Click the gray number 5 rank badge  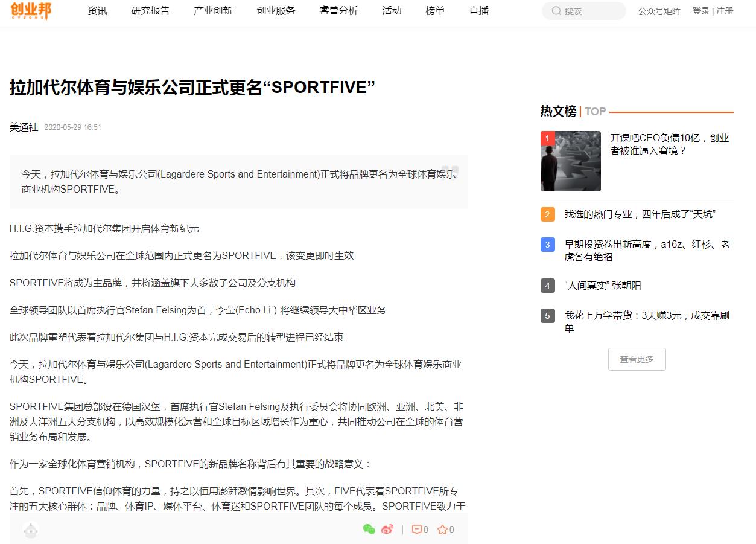coord(547,316)
